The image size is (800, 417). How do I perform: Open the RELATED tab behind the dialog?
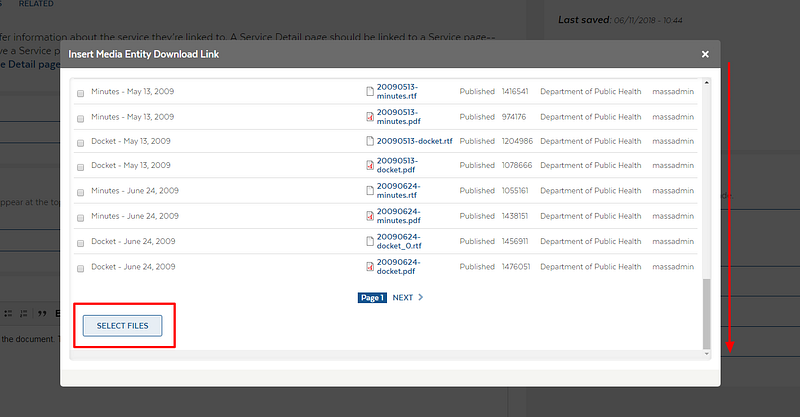(36, 4)
